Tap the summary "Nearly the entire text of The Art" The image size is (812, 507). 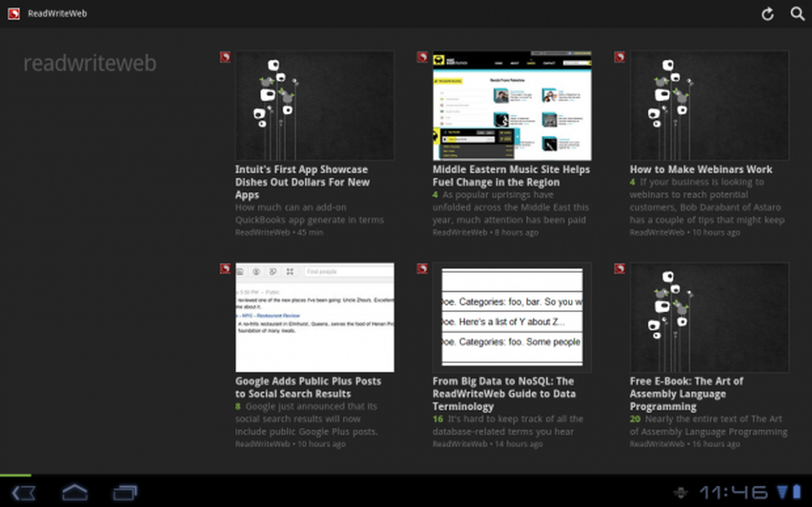[x=708, y=425]
